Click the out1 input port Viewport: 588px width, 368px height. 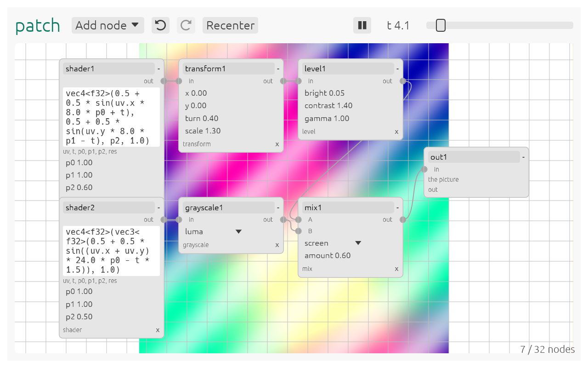pos(425,169)
